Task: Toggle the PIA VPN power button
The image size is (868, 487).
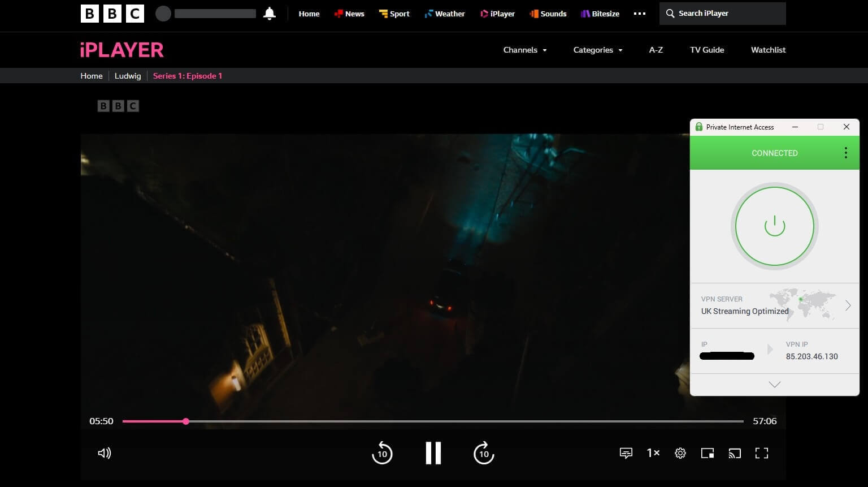Action: pos(775,226)
